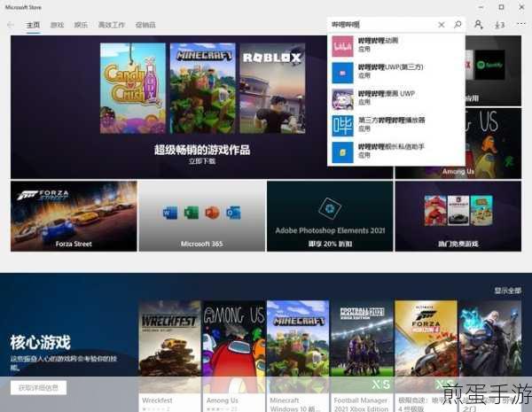Viewport: 532px width, 412px height.
Task: Open the 高效工作 productivity tab
Action: [112, 25]
